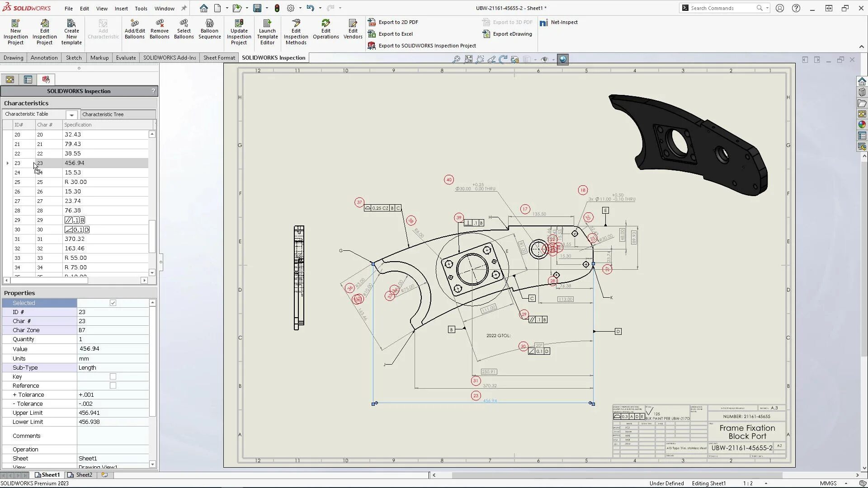868x488 pixels.
Task: Open the Insert menu
Action: pyautogui.click(x=121, y=8)
